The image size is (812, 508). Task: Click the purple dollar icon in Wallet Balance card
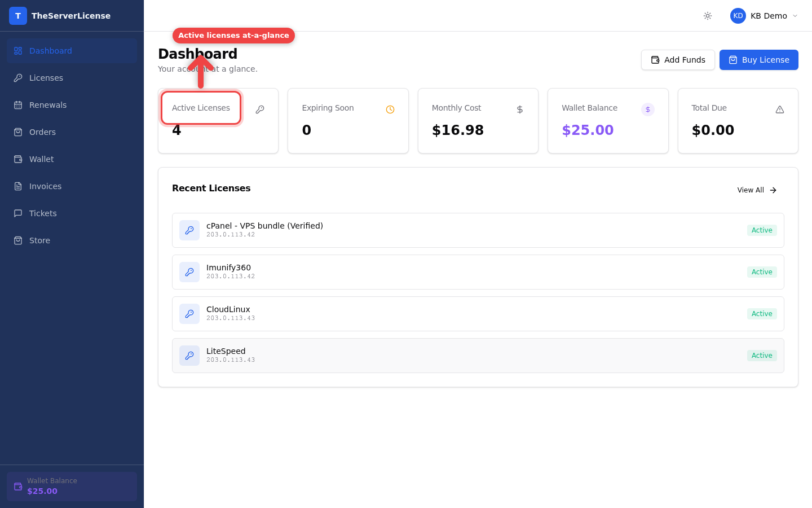(x=648, y=110)
